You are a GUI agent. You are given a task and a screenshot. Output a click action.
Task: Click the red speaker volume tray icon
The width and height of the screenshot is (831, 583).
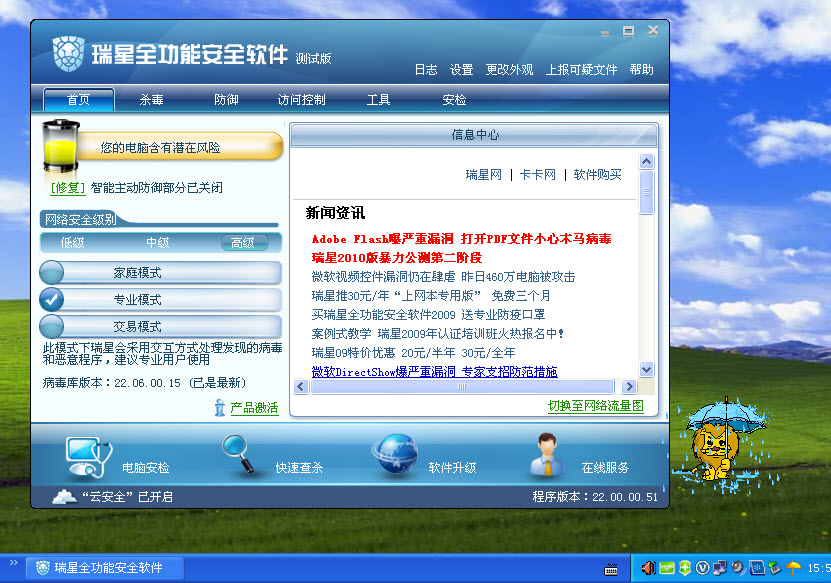648,568
